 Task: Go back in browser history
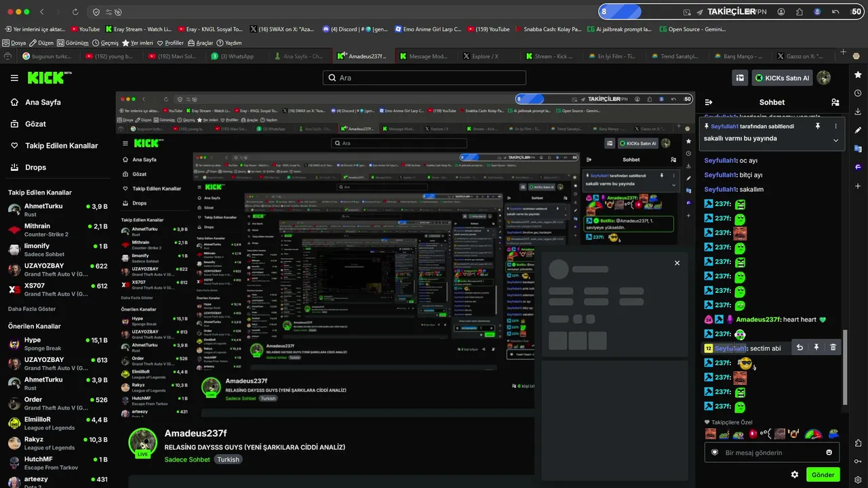41,12
